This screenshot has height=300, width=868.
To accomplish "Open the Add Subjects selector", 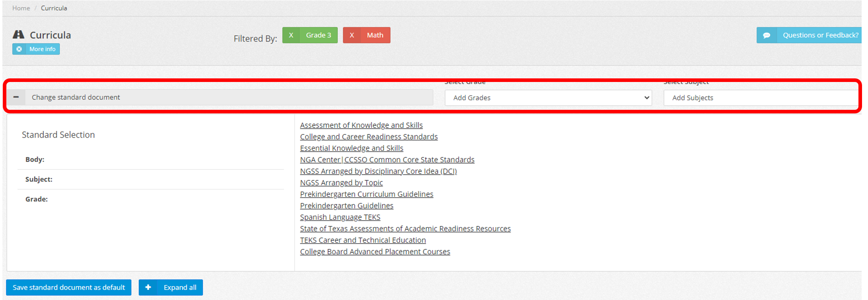I will click(760, 98).
